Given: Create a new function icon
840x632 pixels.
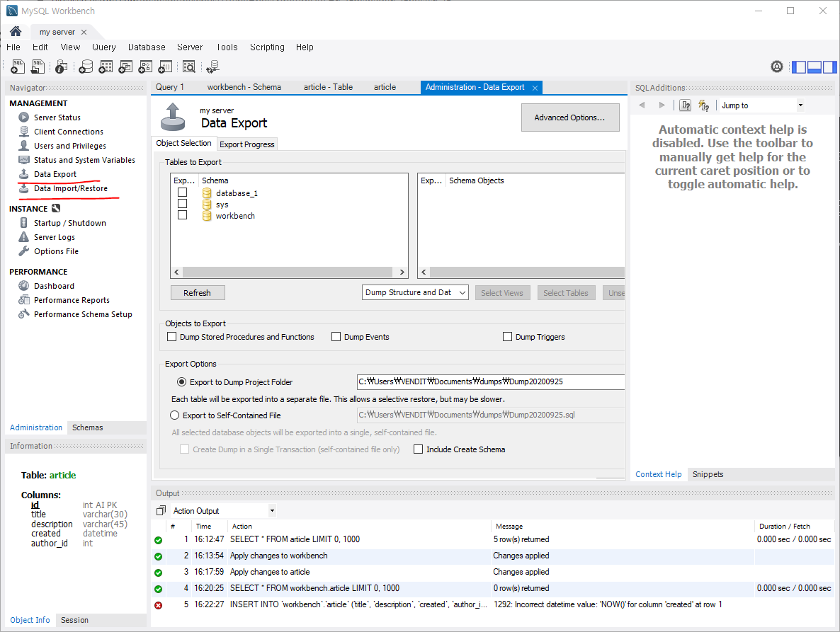Looking at the screenshot, I should coord(166,67).
